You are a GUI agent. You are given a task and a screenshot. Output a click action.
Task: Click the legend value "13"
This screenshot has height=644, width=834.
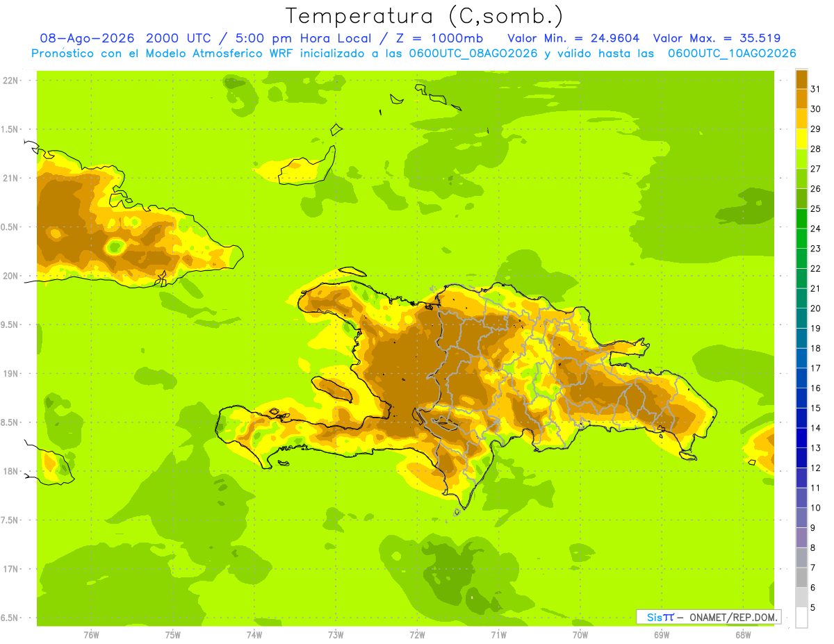(x=816, y=448)
